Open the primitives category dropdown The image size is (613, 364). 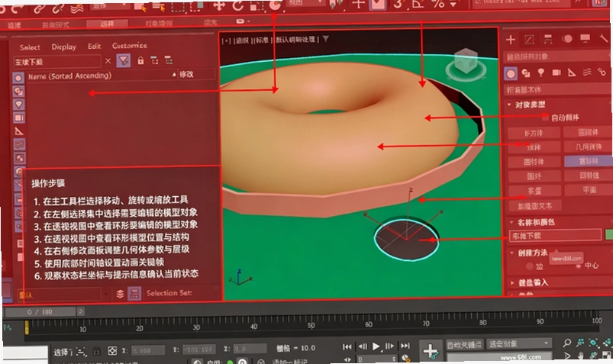click(558, 89)
